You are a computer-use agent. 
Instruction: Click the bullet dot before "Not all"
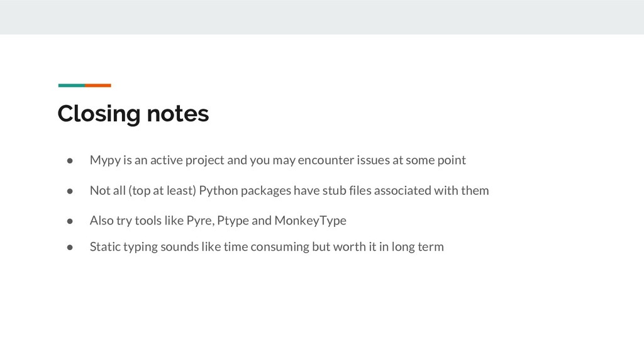pyautogui.click(x=71, y=190)
